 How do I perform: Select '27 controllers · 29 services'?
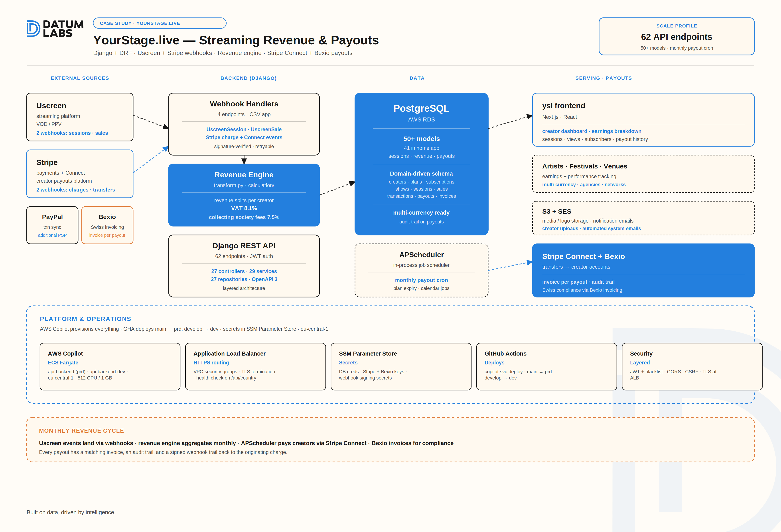tap(244, 271)
